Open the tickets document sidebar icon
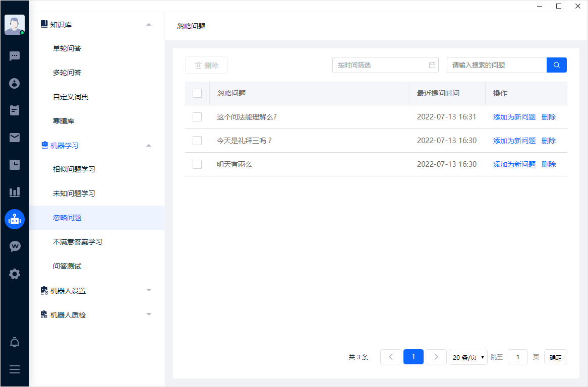Screen dimensions: 588x387 coord(15,110)
